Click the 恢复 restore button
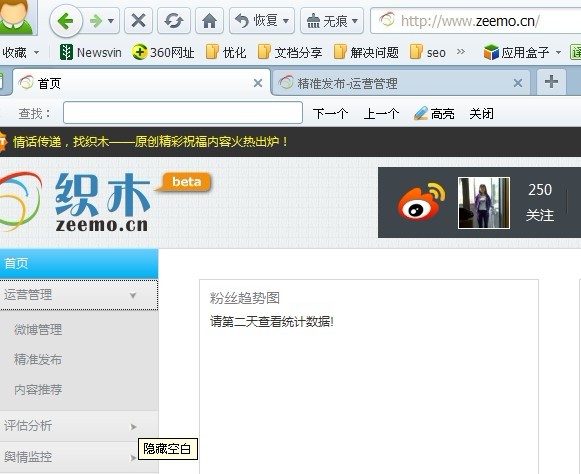581x474 pixels. (257, 21)
